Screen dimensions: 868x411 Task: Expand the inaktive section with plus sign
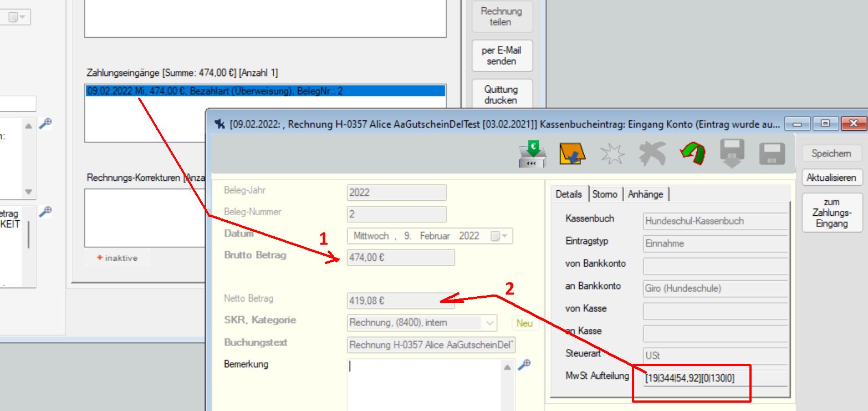click(117, 258)
